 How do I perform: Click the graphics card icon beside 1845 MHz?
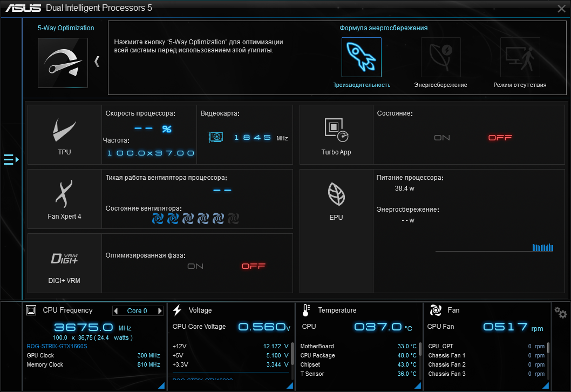pyautogui.click(x=215, y=137)
